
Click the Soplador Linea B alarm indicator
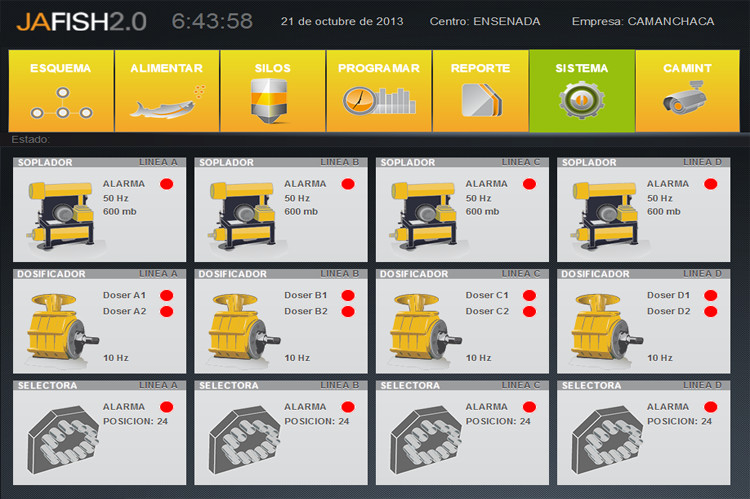(348, 184)
